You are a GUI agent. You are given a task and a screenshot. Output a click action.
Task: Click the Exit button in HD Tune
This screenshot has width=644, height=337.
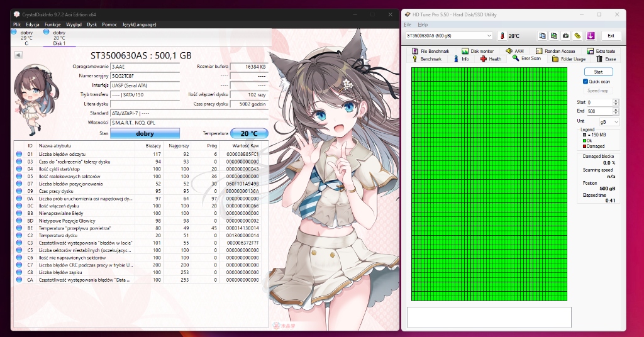click(x=611, y=36)
